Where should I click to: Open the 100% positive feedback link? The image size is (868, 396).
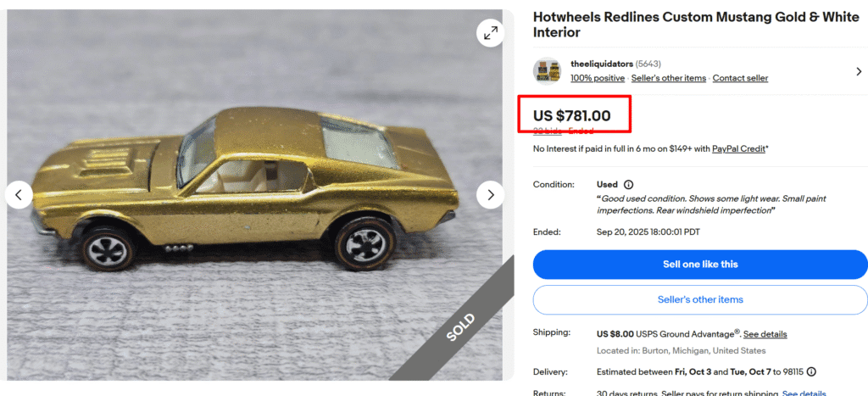click(598, 78)
